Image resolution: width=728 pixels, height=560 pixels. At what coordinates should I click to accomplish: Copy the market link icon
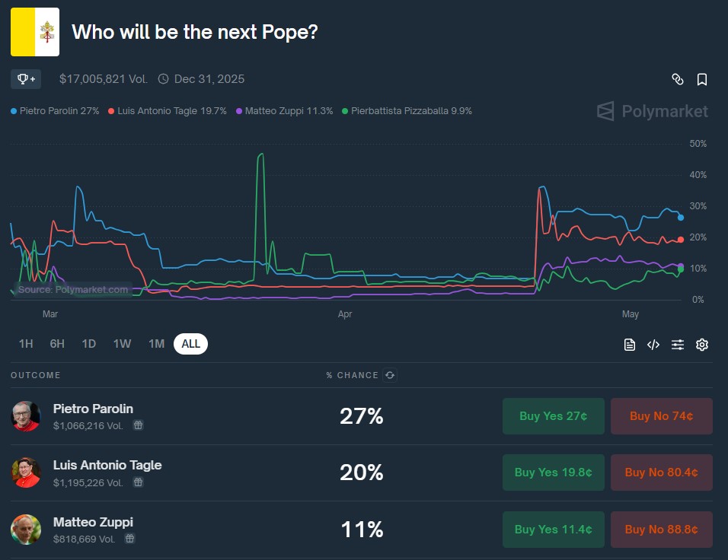(x=679, y=79)
